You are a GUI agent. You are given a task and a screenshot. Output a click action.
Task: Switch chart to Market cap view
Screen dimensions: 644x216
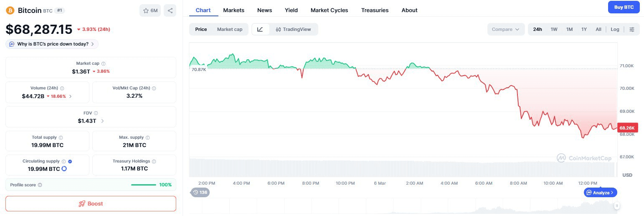point(229,29)
